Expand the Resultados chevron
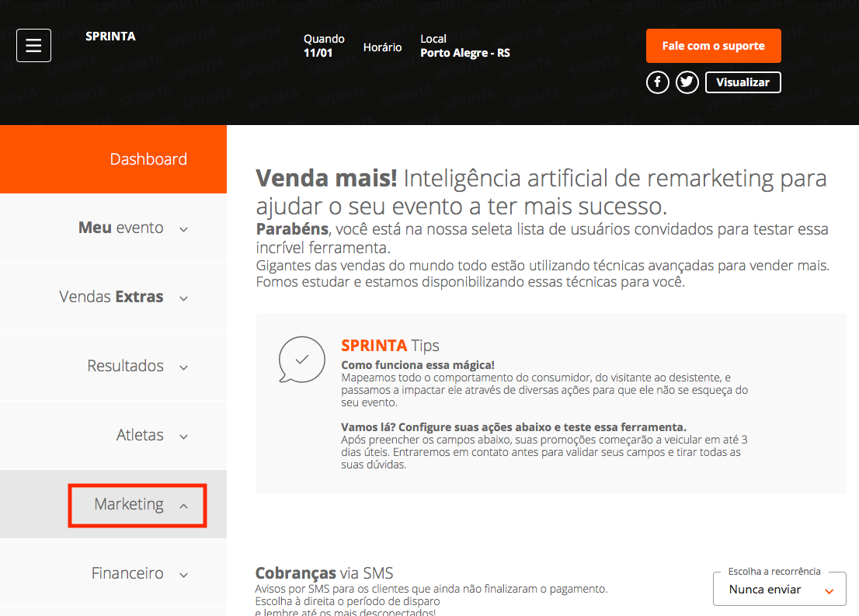 click(184, 367)
